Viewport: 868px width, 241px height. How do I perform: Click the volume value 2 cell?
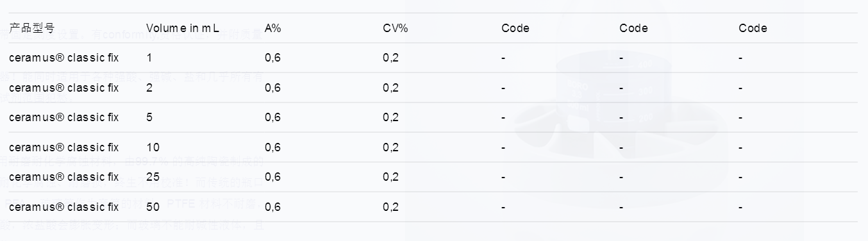coord(149,88)
